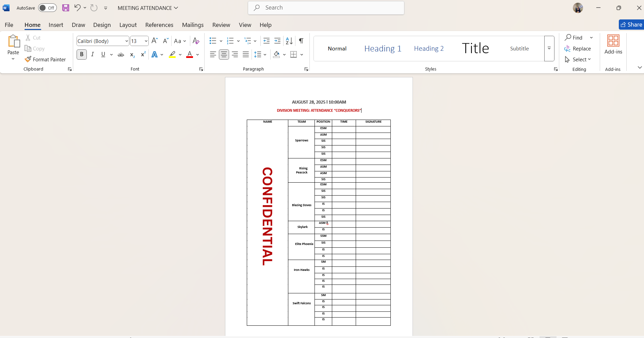The width and height of the screenshot is (644, 338).
Task: Apply bulleted list formatting
Action: click(213, 41)
